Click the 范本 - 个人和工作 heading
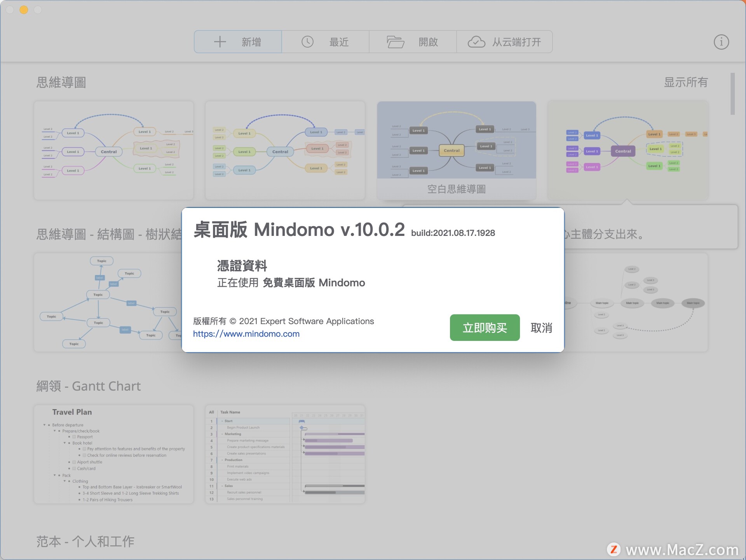746x560 pixels. 85,541
